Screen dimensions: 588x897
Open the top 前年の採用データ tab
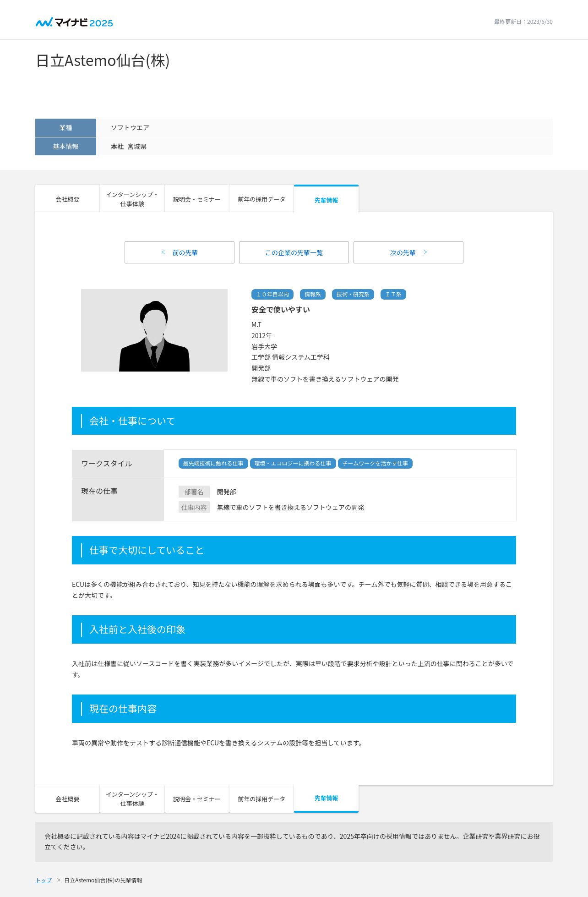coord(261,199)
